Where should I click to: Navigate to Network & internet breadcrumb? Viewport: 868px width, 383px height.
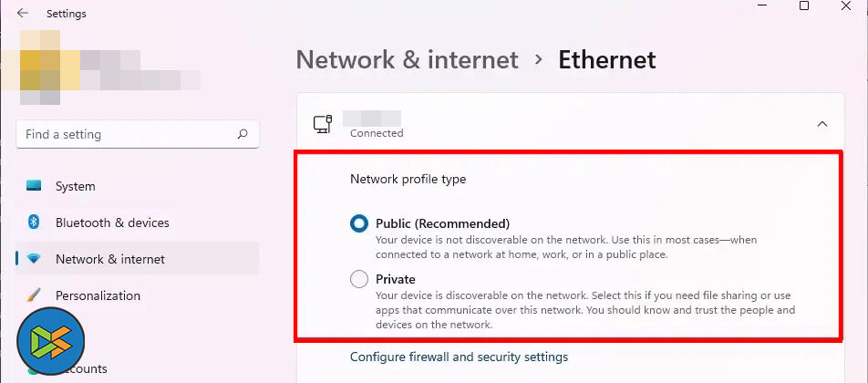[x=407, y=60]
